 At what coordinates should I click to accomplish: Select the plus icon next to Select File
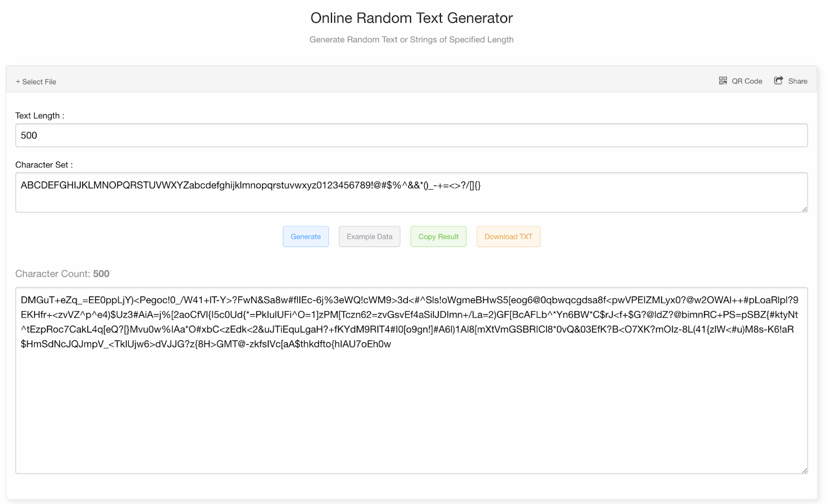pos(18,82)
